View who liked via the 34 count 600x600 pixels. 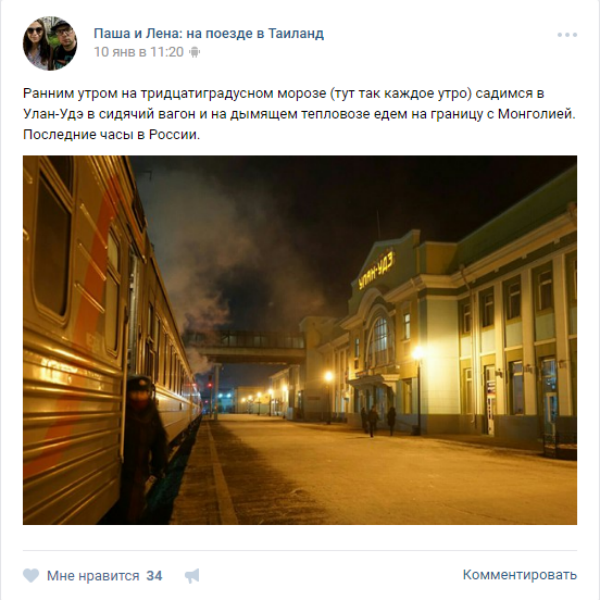point(154,576)
